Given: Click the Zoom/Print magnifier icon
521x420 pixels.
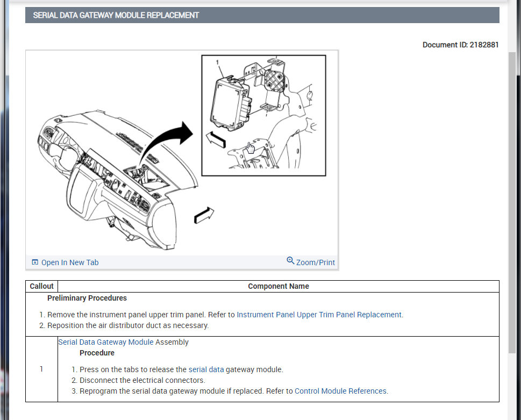Looking at the screenshot, I should tap(290, 260).
